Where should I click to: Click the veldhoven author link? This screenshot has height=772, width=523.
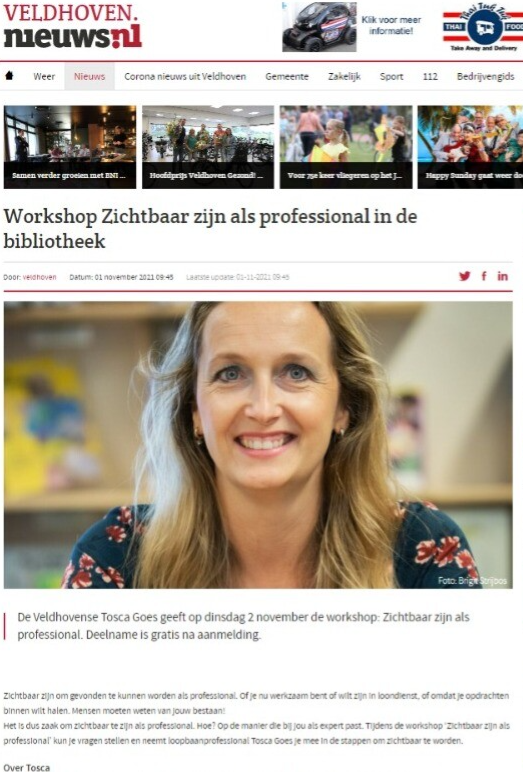[39, 277]
